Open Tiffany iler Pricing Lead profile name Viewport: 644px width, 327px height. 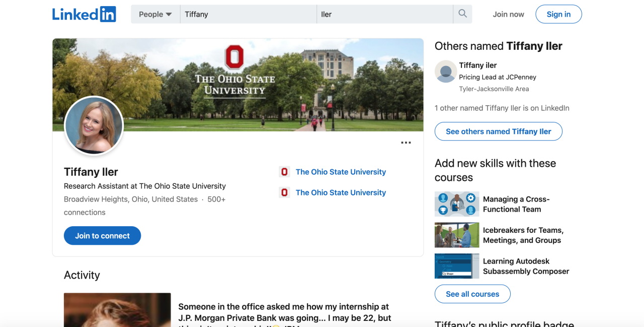(x=477, y=65)
